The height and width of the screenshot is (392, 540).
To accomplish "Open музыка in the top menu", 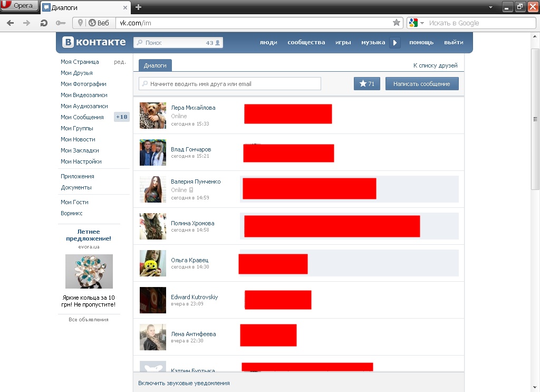I will coord(373,42).
